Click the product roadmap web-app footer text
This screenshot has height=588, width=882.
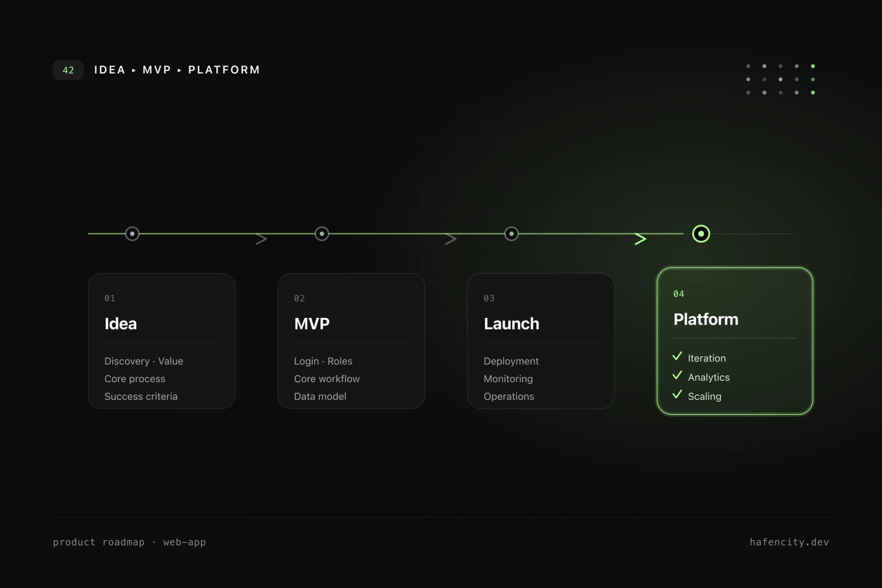[x=129, y=542]
